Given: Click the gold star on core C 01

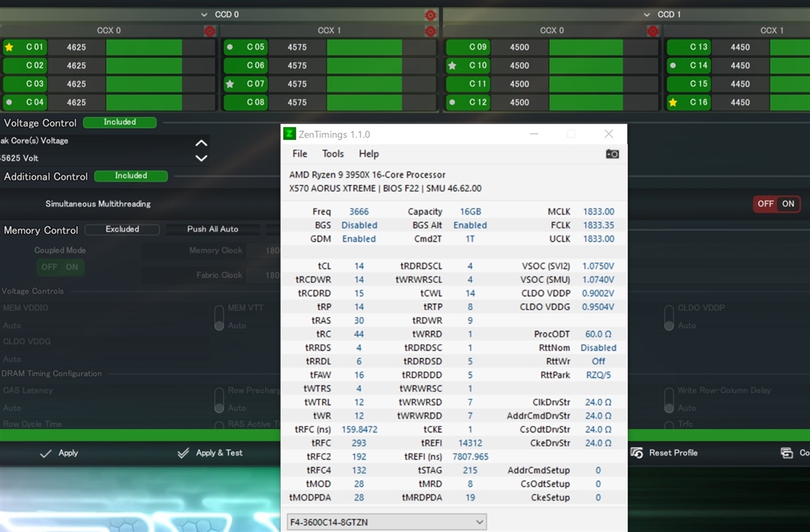Looking at the screenshot, I should pyautogui.click(x=9, y=47).
